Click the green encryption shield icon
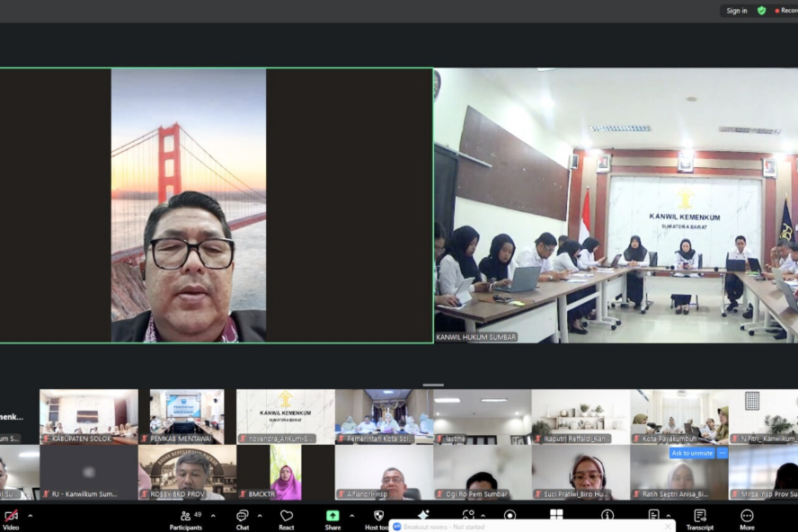Viewport: 798px width, 532px height. click(x=762, y=11)
